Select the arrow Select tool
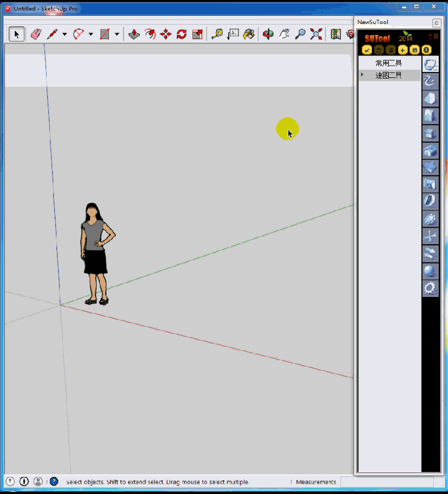 pyautogui.click(x=16, y=34)
